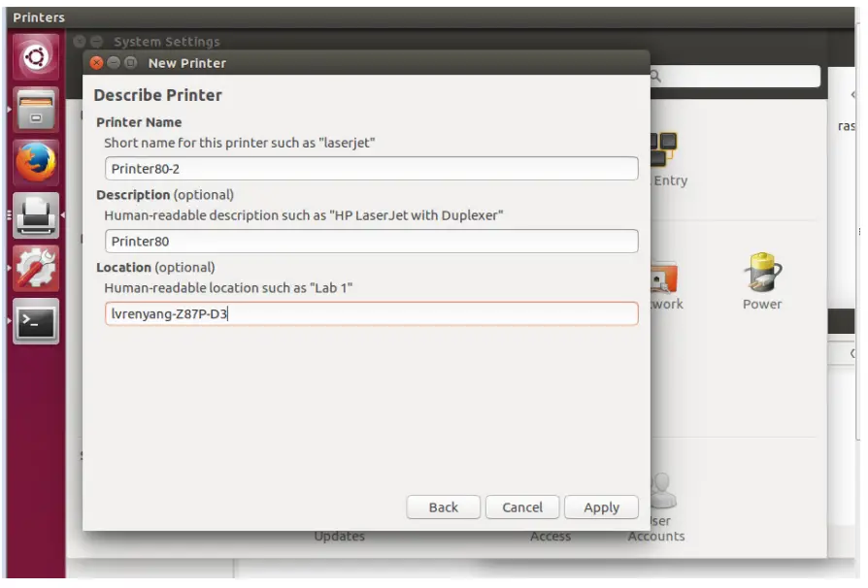Focus the Printer Name field Printer80-2
The width and height of the screenshot is (868, 588).
tap(372, 169)
